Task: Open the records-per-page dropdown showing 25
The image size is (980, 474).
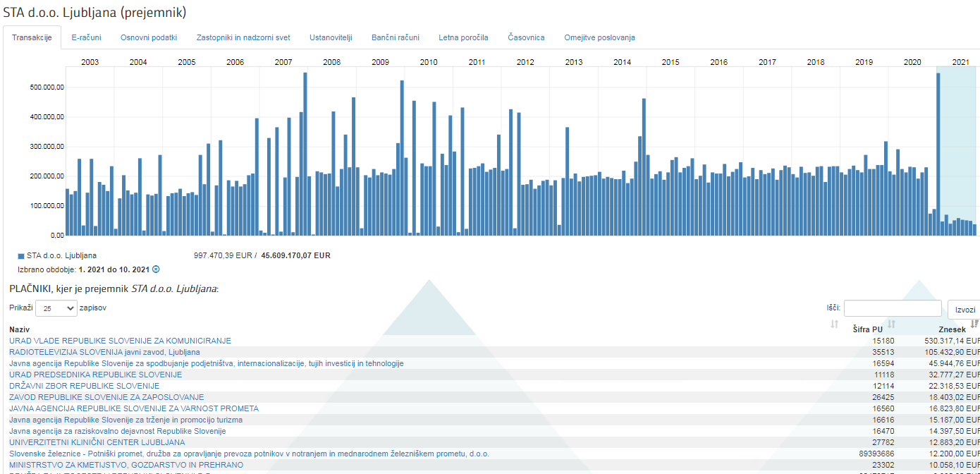Action: pyautogui.click(x=56, y=308)
